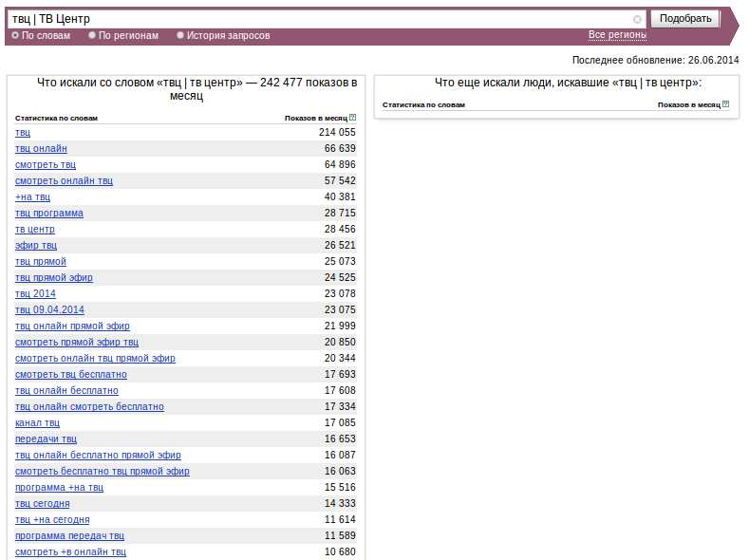Select the impressions value '214 055'

pos(337,132)
